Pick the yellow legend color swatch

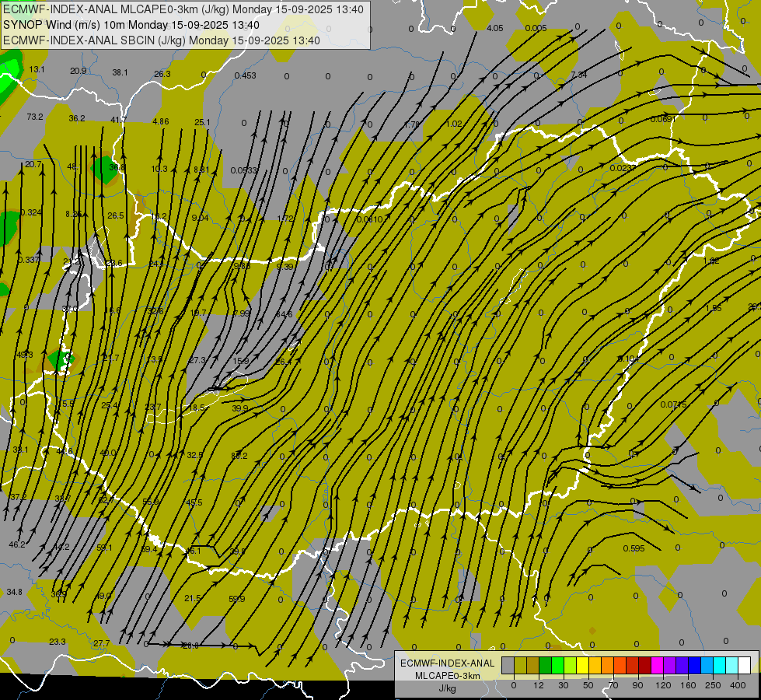click(582, 665)
